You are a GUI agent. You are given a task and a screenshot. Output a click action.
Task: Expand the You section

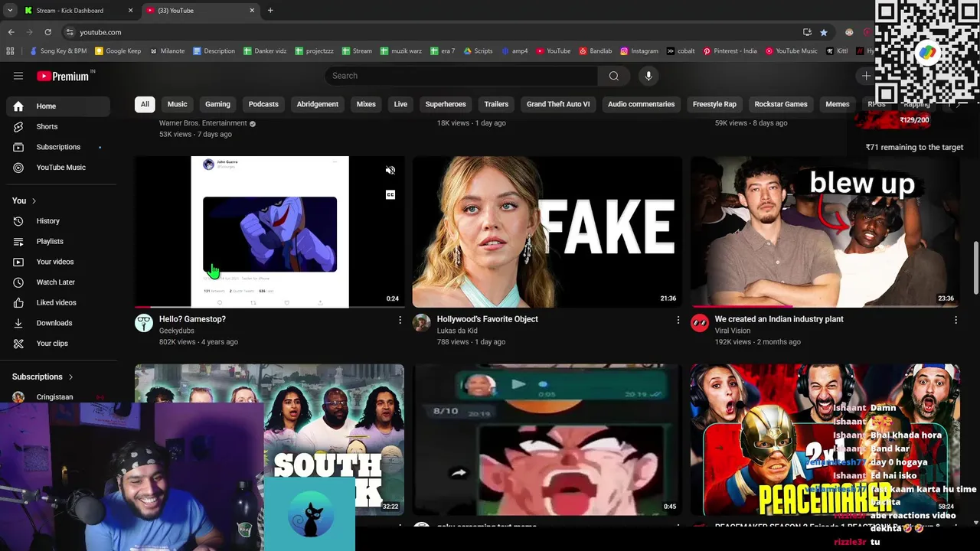pyautogui.click(x=24, y=201)
